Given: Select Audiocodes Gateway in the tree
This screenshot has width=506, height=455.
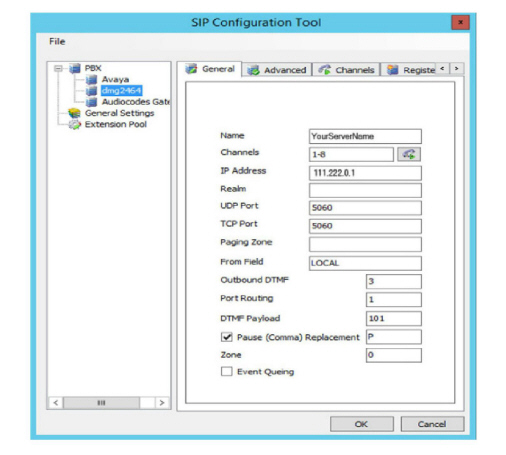Looking at the screenshot, I should tap(135, 102).
